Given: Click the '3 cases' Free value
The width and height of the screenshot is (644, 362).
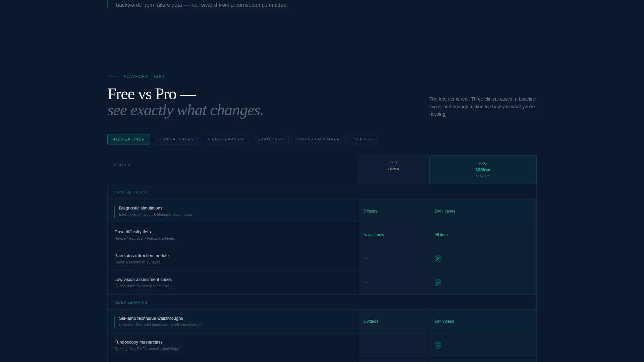Looking at the screenshot, I should coord(370,211).
